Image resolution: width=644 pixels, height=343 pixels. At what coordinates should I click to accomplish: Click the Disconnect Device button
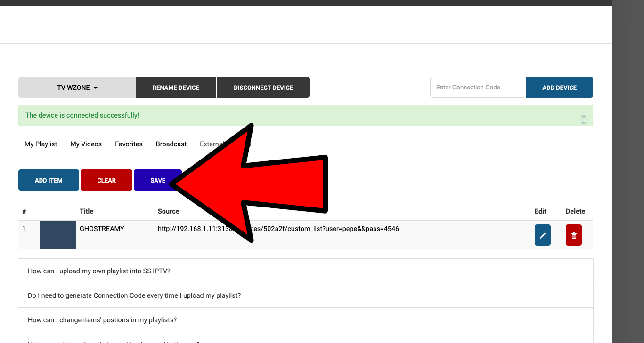pos(263,88)
